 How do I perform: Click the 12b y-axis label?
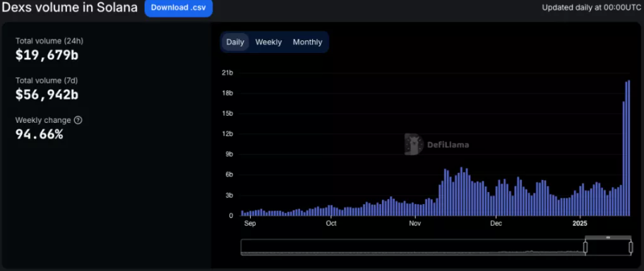pos(227,134)
